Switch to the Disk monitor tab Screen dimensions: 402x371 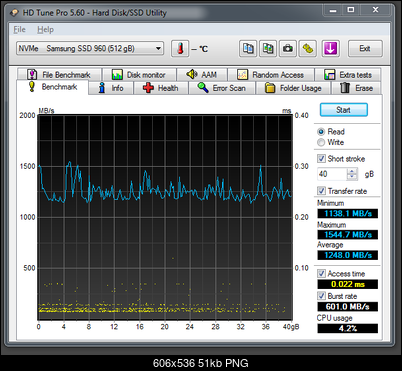point(139,75)
